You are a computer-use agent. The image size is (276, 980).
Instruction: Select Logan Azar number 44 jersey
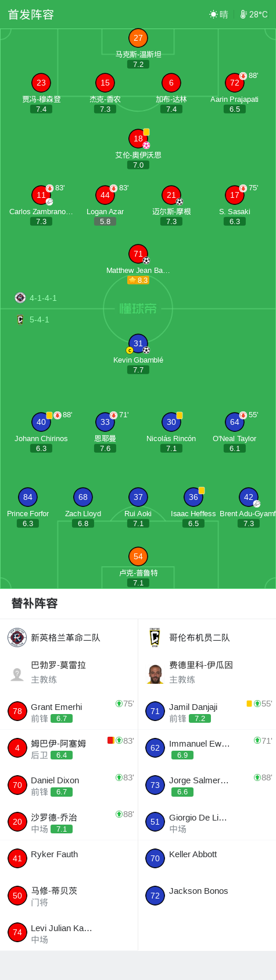coord(105,195)
